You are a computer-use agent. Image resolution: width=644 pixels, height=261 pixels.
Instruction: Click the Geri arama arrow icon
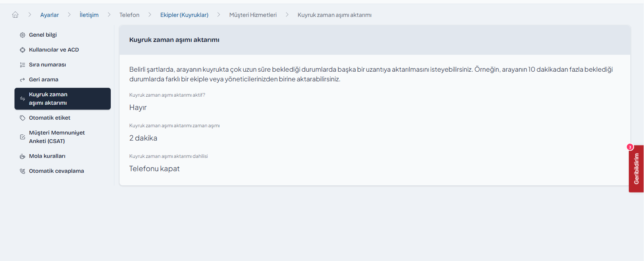coord(23,80)
